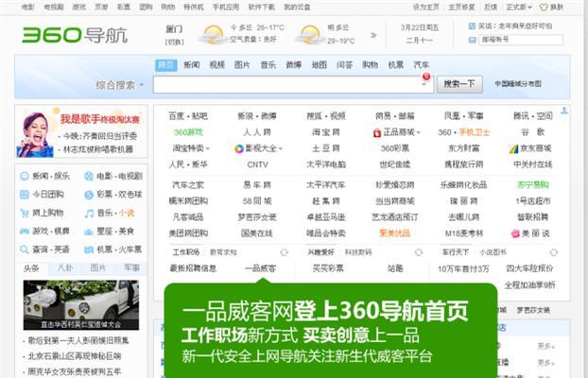Open 我的云盘 in the top menu
This screenshot has height=378, width=588.
tap(297, 8)
